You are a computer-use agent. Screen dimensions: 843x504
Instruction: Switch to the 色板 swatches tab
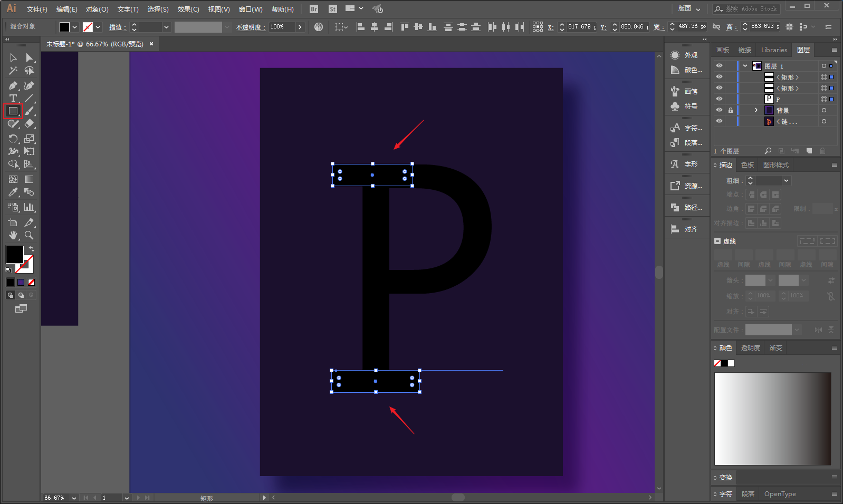[x=748, y=165]
